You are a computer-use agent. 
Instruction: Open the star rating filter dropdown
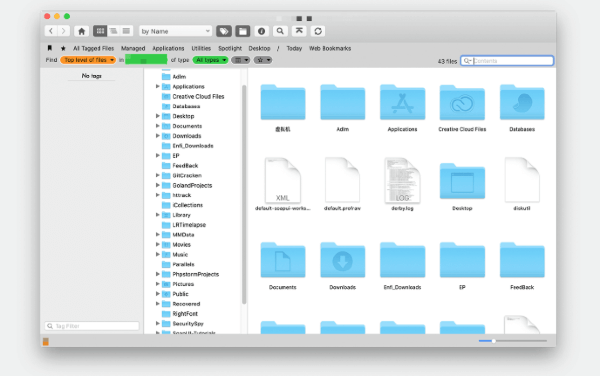click(x=262, y=60)
